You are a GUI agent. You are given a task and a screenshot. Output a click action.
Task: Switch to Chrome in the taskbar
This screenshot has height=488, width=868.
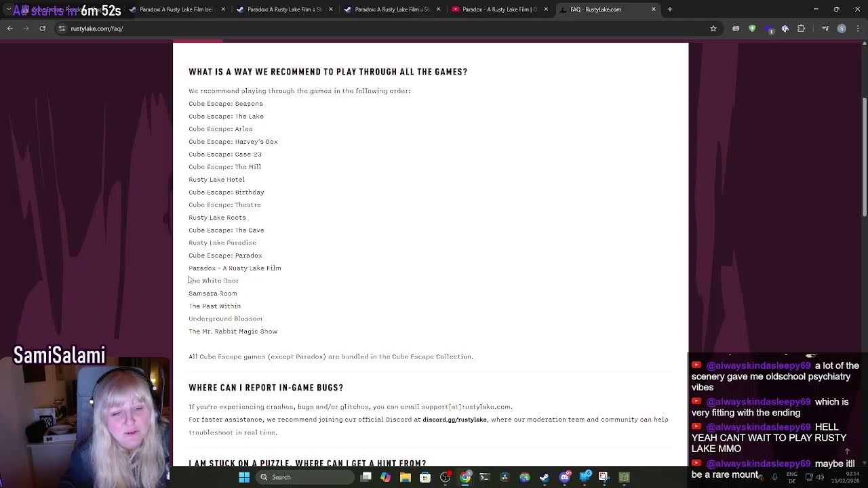tap(465, 477)
